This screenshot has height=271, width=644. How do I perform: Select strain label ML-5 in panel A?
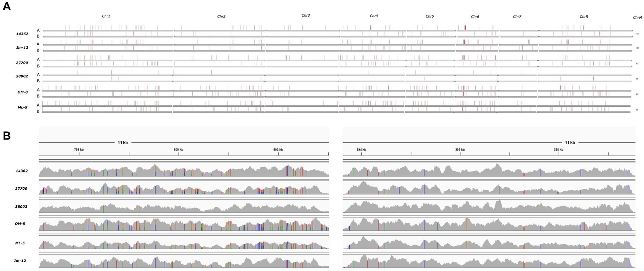pyautogui.click(x=22, y=107)
